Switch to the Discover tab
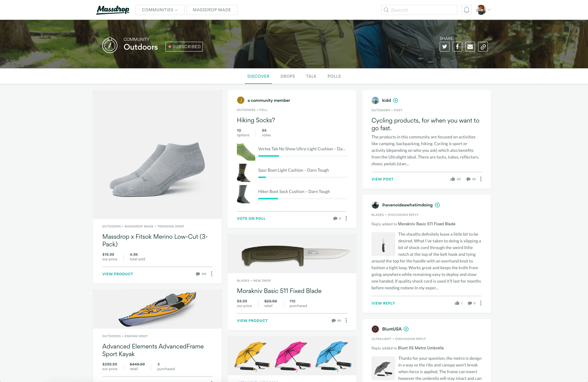Screen dimensions: 588x382 point(258,76)
